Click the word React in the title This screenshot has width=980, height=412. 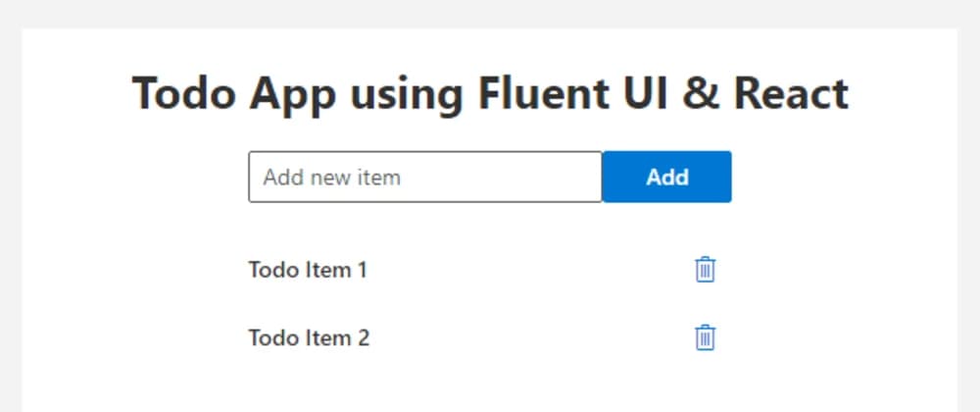click(791, 94)
